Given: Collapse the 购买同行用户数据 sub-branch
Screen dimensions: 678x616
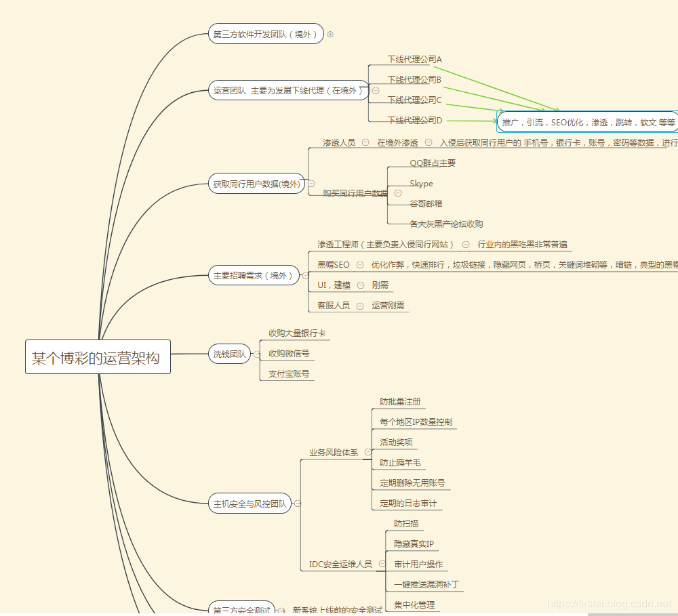Looking at the screenshot, I should click(398, 193).
